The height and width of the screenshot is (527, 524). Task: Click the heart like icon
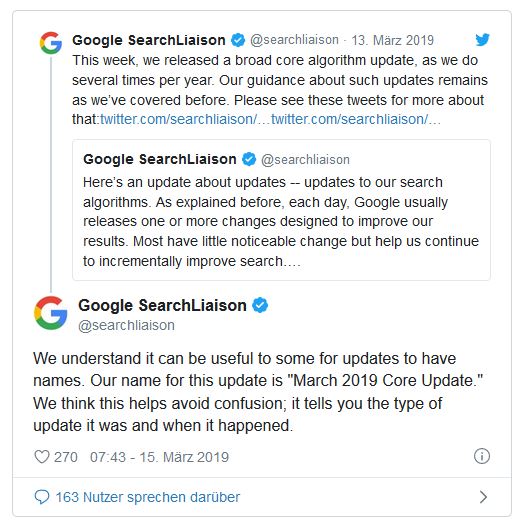point(42,457)
